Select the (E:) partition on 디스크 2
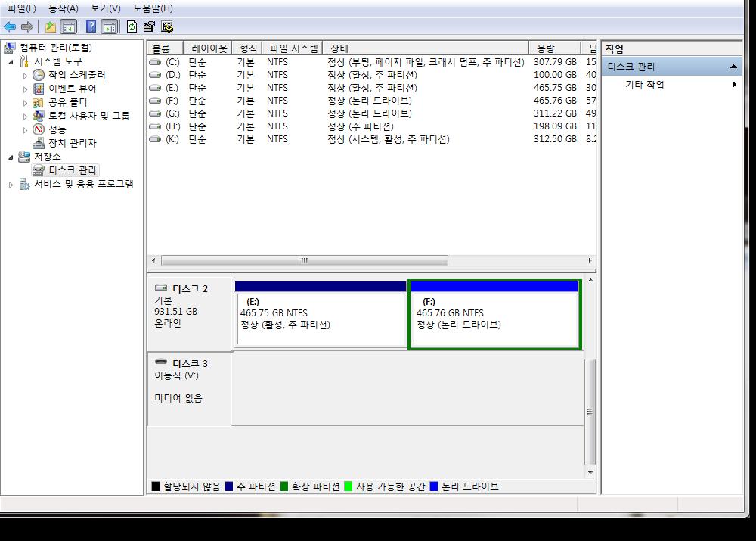This screenshot has height=541, width=756. 321,314
